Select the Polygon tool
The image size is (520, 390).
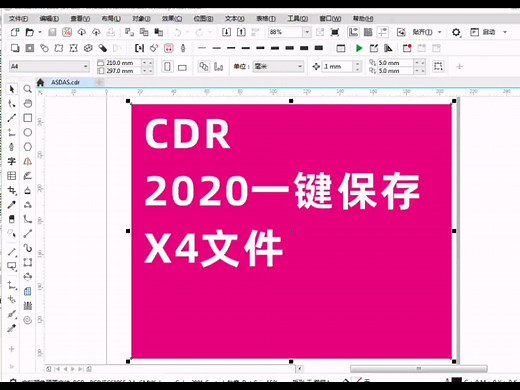[x=28, y=147]
